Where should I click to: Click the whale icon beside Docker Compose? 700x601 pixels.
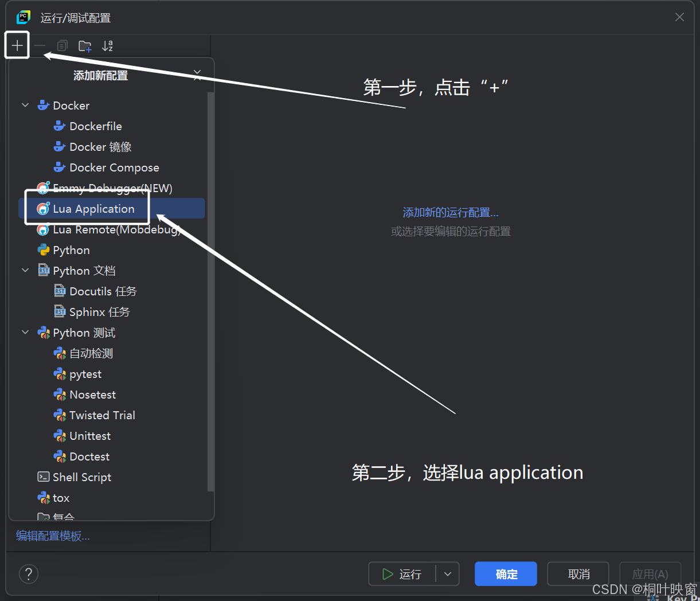[x=60, y=167]
